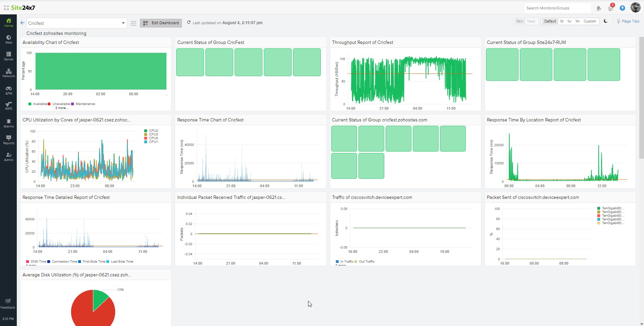Viewport: 644px width, 326px height.
Task: Go to the Server sidebar icon
Action: pos(8,56)
